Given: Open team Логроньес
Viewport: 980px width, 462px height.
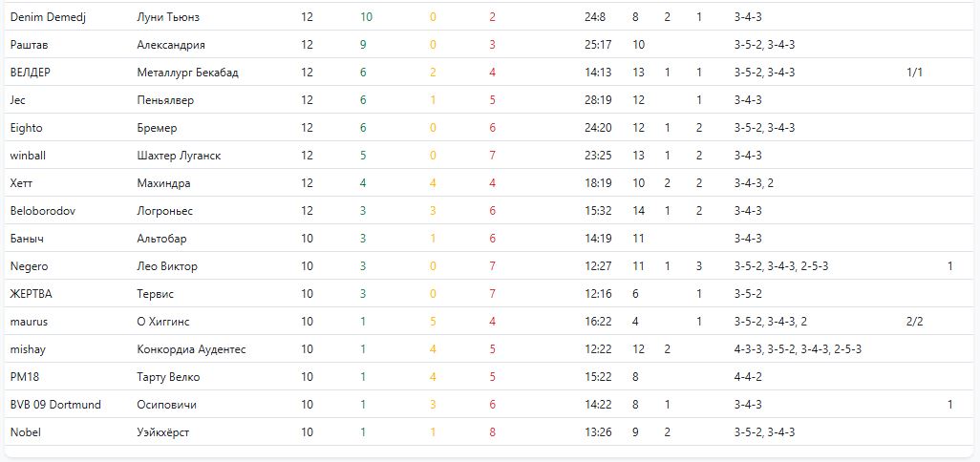Looking at the screenshot, I should click(x=165, y=211).
